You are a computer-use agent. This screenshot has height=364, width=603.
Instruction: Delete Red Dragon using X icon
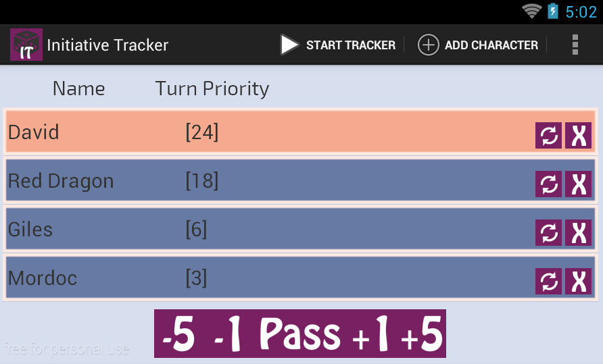[578, 184]
